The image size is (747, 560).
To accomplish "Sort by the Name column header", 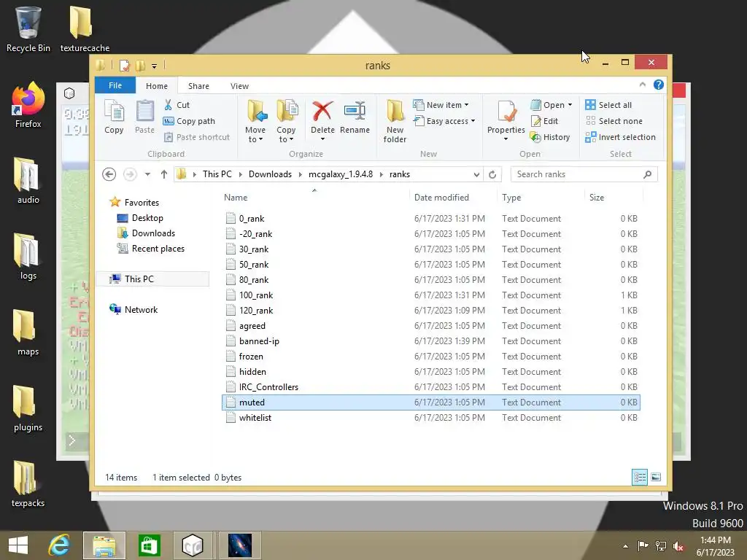I will click(x=315, y=198).
